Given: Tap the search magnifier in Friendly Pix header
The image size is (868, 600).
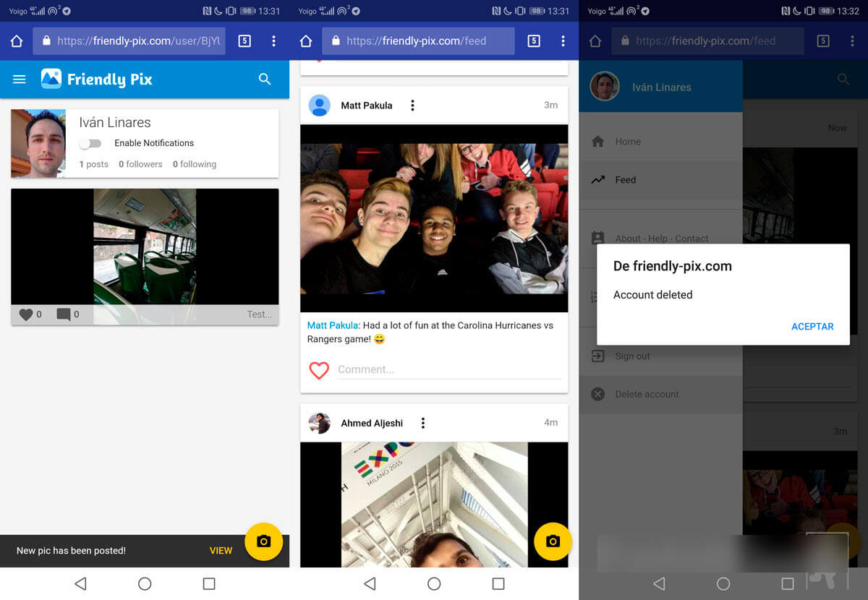Looking at the screenshot, I should [265, 80].
